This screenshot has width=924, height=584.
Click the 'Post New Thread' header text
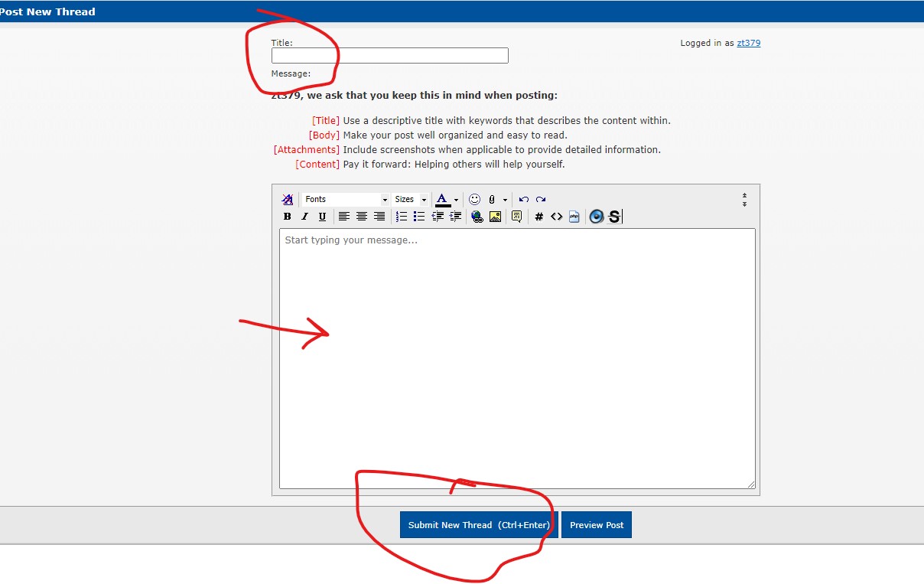[47, 11]
